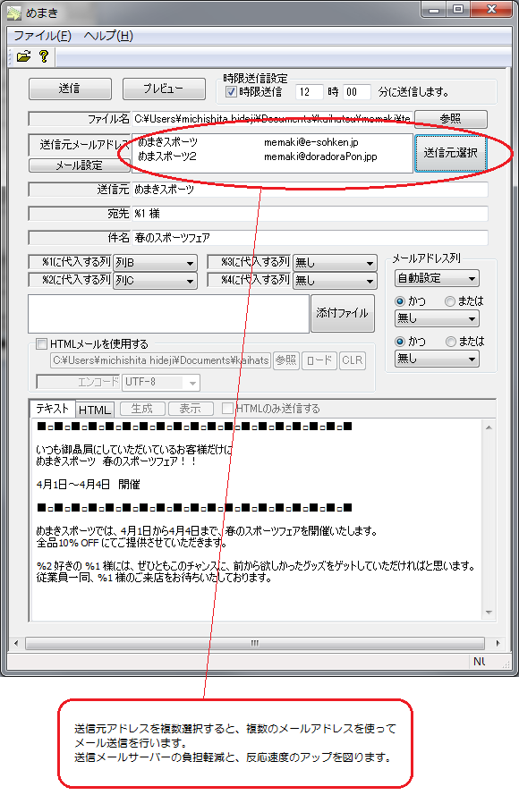The image size is (519, 812).
Task: Select the second または radio button
Action: click(451, 342)
